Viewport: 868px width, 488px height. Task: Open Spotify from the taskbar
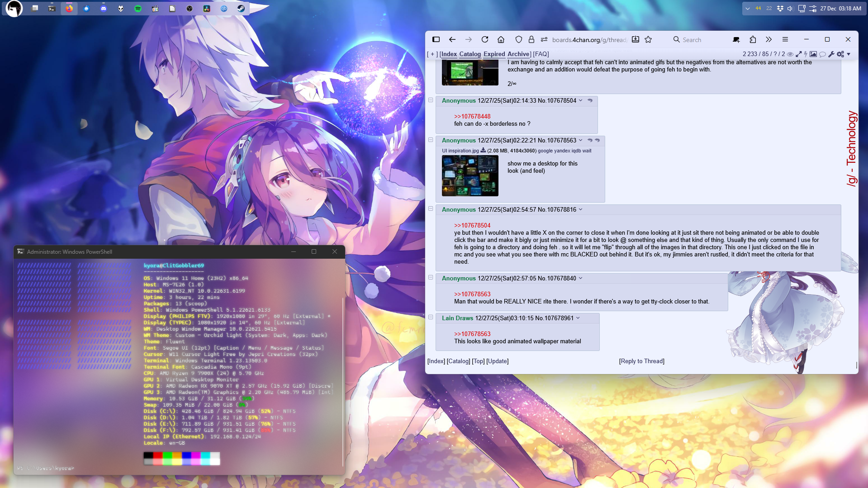coord(138,9)
